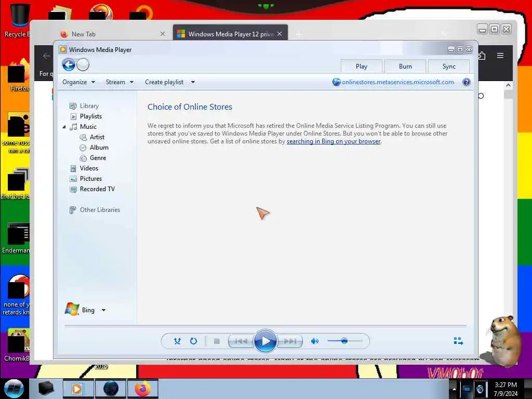This screenshot has width=532, height=399.
Task: Click the Windows Media Player title bar icon
Action: tap(63, 49)
